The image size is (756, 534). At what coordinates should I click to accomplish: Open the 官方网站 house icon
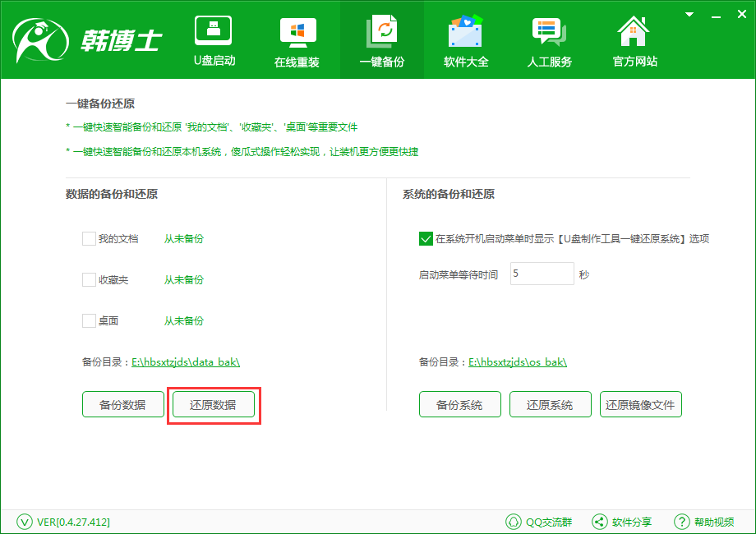pyautogui.click(x=634, y=32)
